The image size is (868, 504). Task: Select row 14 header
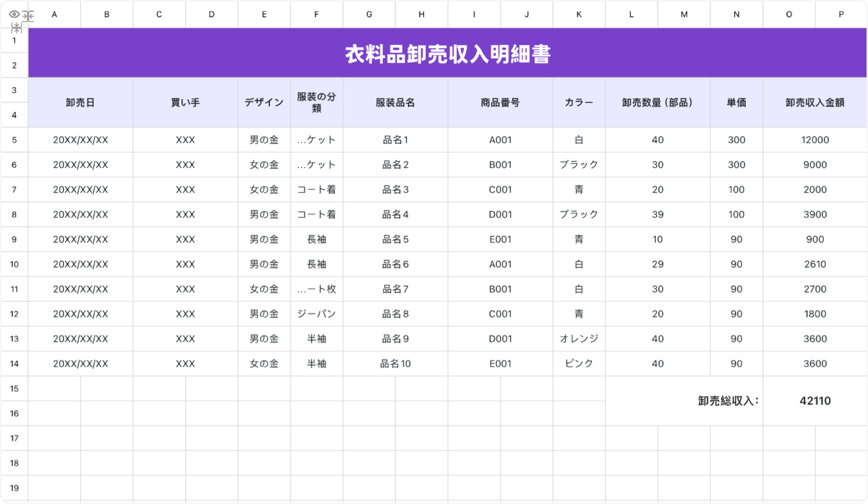(x=14, y=364)
